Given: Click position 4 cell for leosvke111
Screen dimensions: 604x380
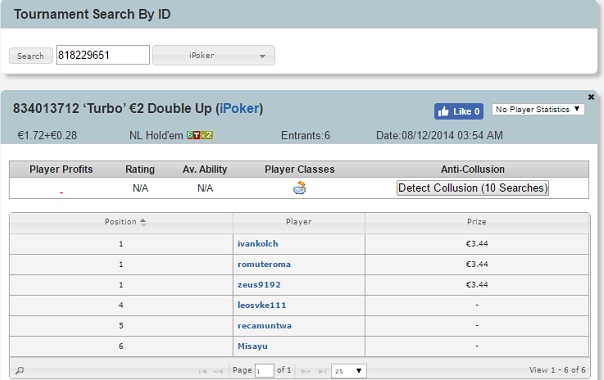Looking at the screenshot, I should [121, 305].
